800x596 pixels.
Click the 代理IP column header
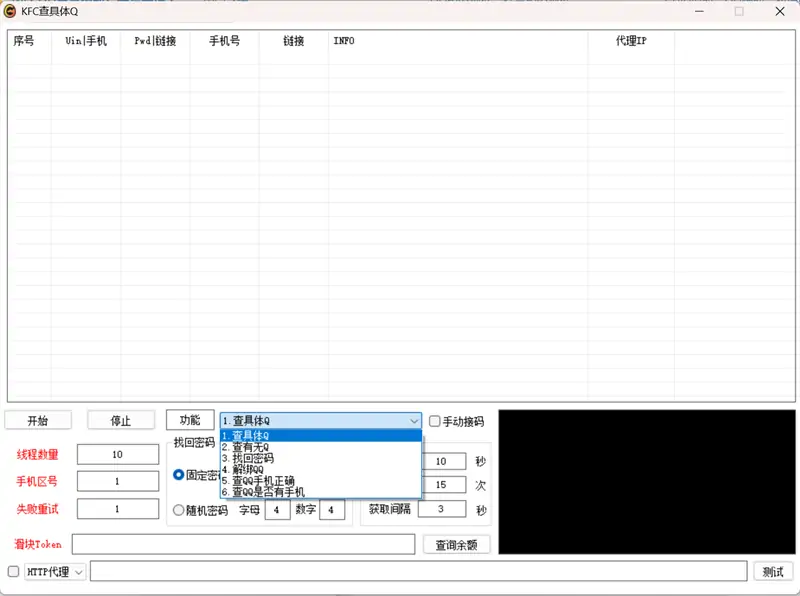click(630, 41)
